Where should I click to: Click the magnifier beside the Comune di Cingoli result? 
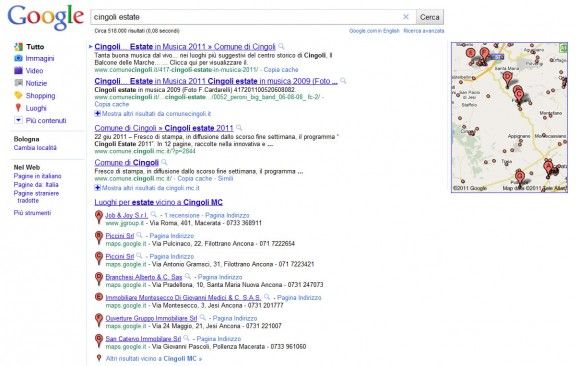164,162
